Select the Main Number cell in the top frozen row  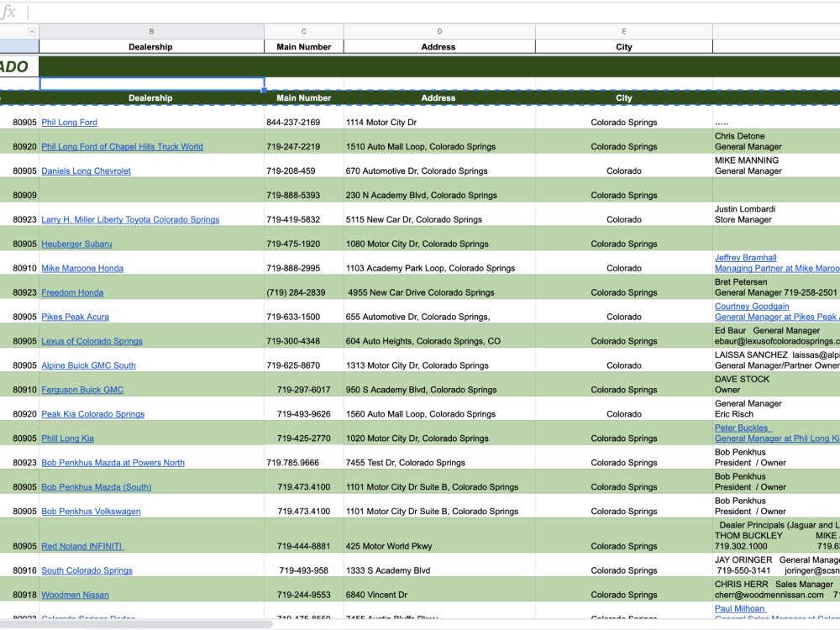pos(304,46)
